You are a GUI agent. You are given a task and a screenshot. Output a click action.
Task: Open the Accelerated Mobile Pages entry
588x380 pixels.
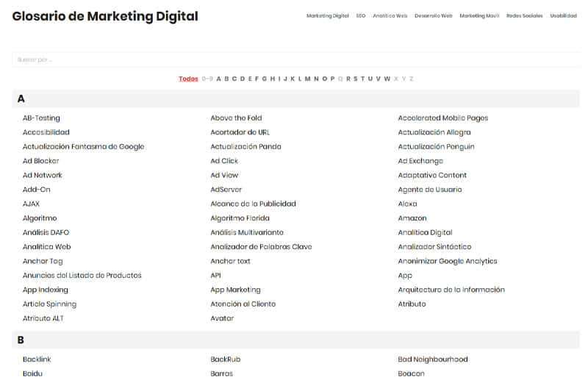coord(442,118)
